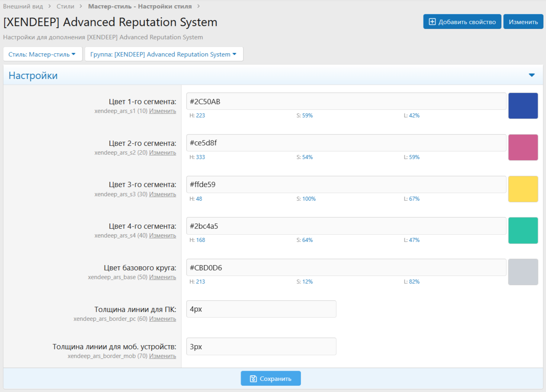Open the green swatch for 4th segment color
Screen dimensions: 546x392
point(523,231)
